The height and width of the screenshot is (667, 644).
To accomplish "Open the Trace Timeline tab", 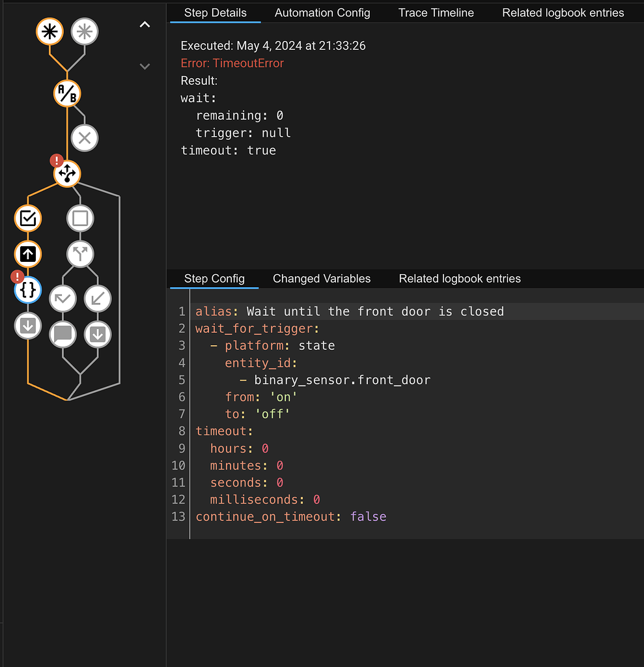I will click(x=436, y=13).
